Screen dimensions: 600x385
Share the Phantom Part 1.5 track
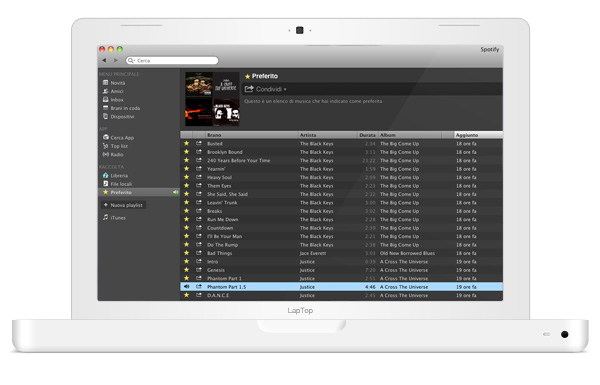tap(199, 287)
